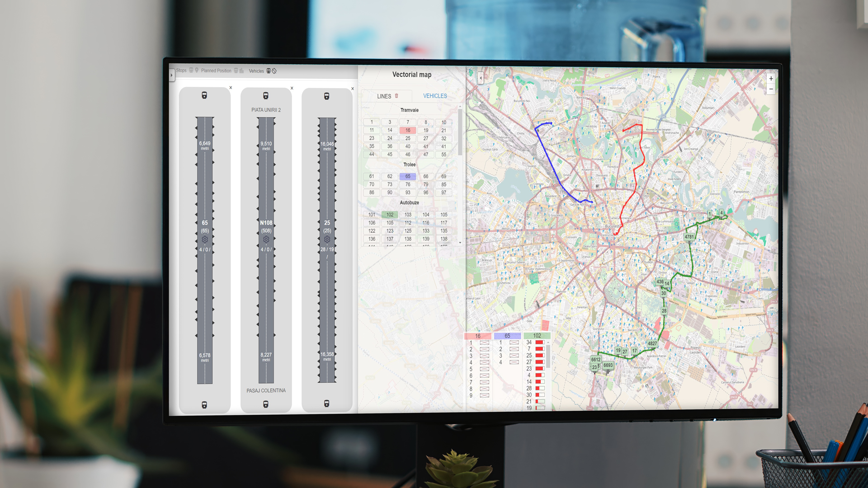Collapse the map side panel arrow
Screen dimensions: 868x488
[481, 78]
